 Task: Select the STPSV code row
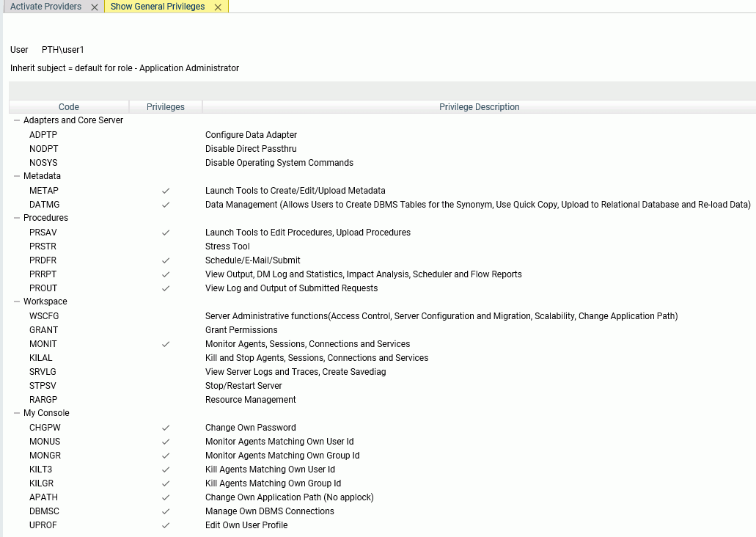click(43, 386)
